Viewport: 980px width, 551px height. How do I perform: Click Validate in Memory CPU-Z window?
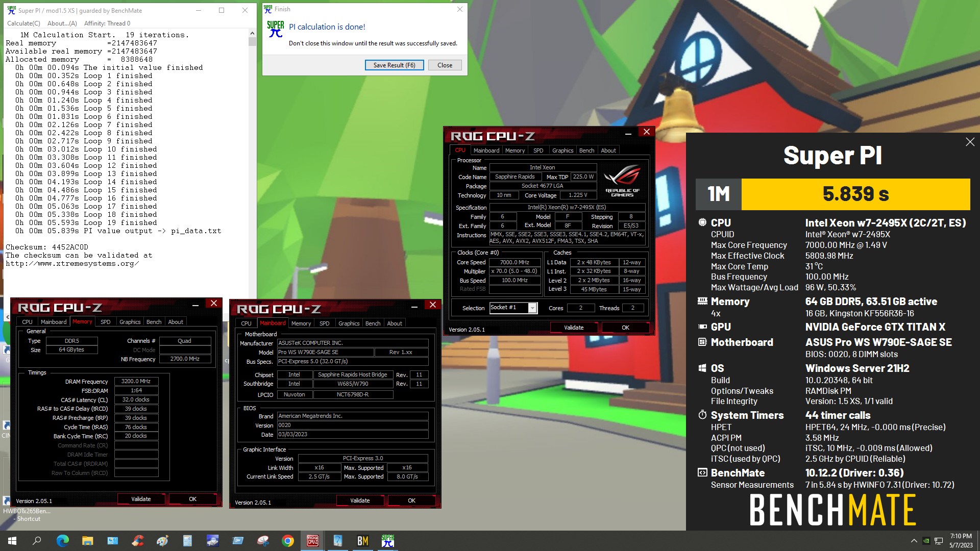pyautogui.click(x=141, y=499)
